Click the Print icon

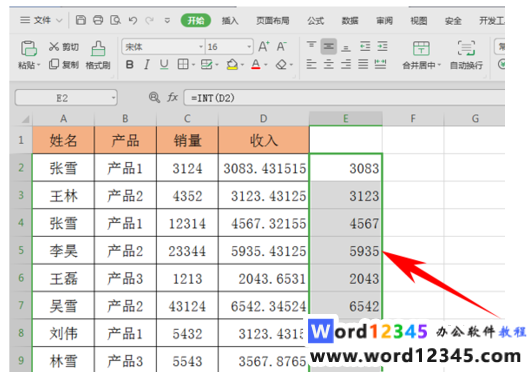click(x=98, y=20)
